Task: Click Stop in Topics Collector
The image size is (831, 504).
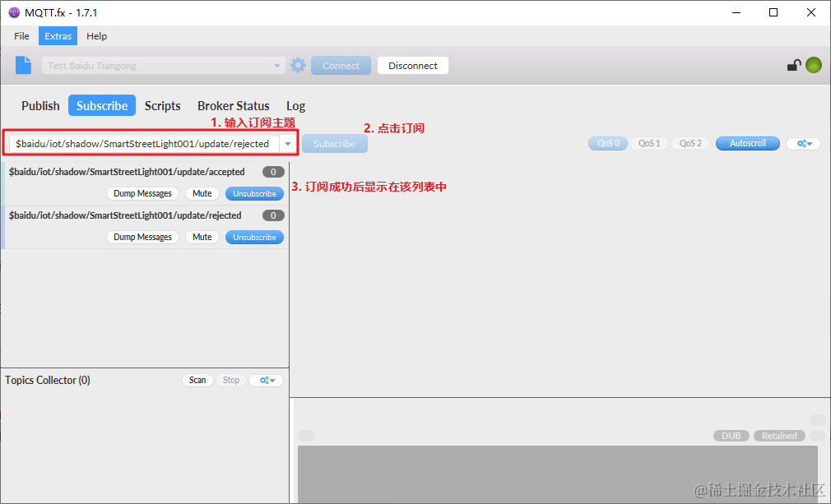Action: [x=231, y=380]
